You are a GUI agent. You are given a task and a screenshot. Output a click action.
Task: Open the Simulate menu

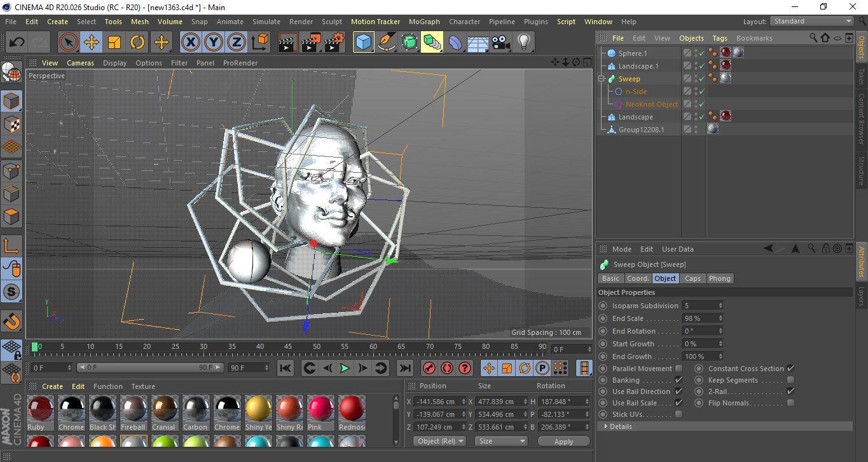point(266,22)
